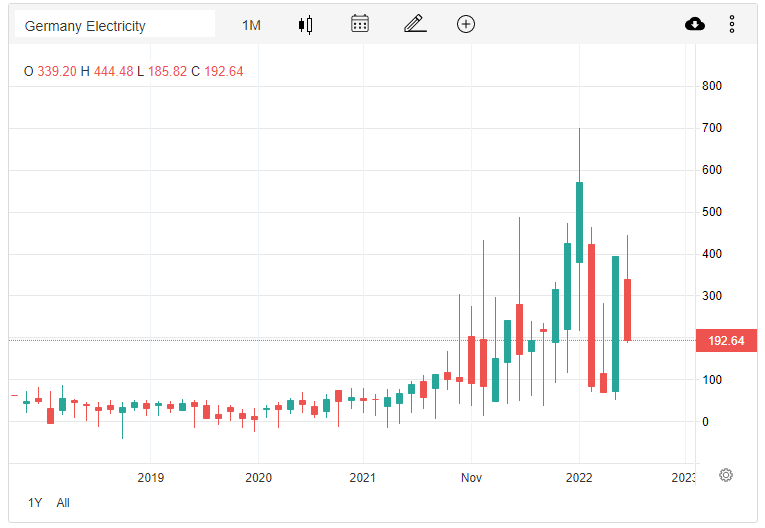Click the 2020 label on time axis

point(258,477)
